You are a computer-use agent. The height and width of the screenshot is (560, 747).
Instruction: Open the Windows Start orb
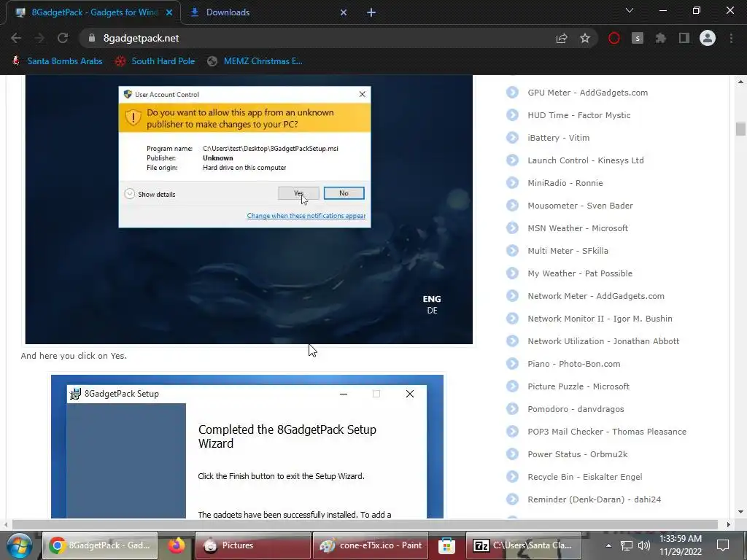click(19, 545)
